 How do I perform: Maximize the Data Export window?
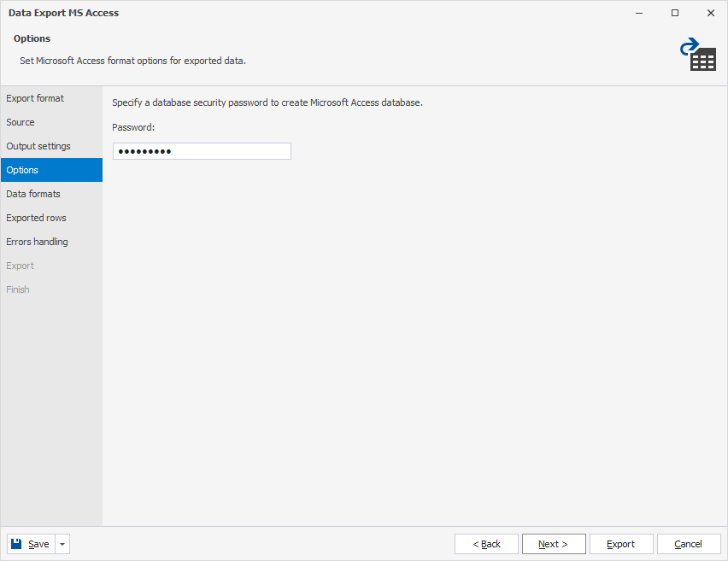click(x=675, y=13)
